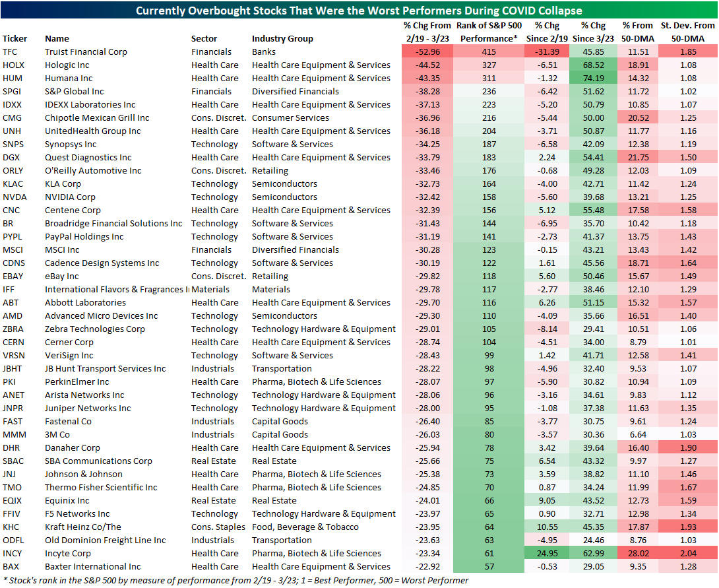
Task: Click the Chipotle Mexican Grill Inc name
Action: 97,117
